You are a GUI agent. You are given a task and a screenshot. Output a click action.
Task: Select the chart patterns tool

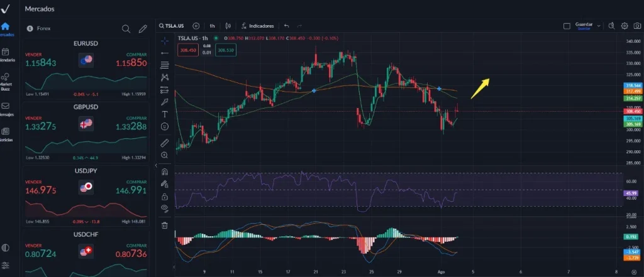point(165,77)
